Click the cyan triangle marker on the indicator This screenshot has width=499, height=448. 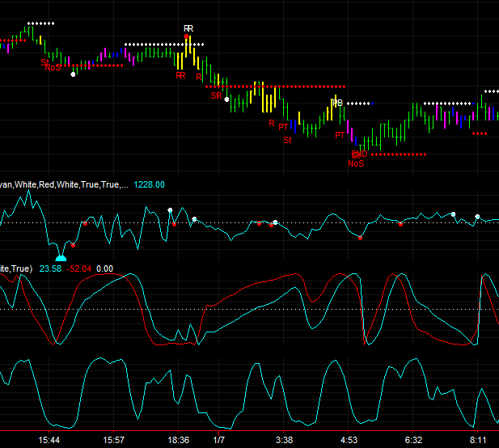pyautogui.click(x=61, y=257)
